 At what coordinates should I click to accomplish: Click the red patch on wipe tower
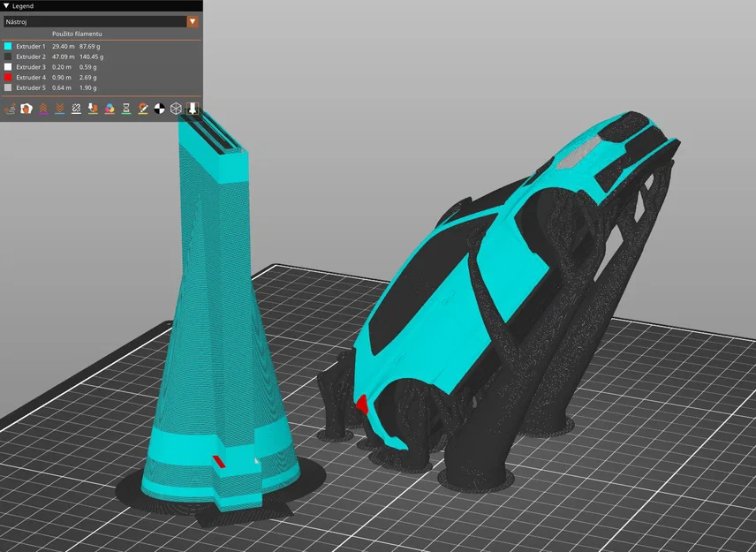point(219,461)
